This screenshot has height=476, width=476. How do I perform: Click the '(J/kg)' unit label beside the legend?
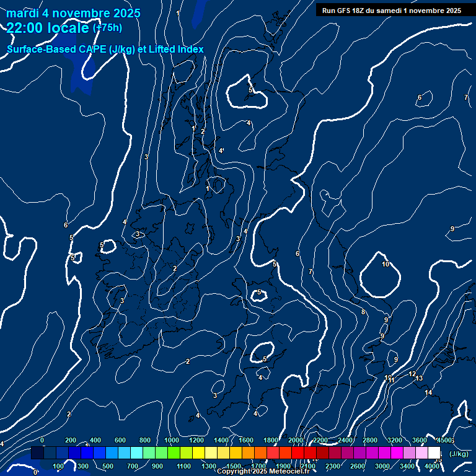click(x=459, y=454)
